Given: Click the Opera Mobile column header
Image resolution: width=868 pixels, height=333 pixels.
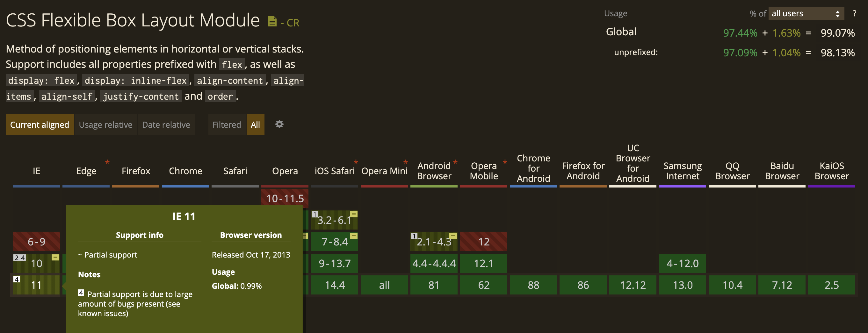Looking at the screenshot, I should (484, 171).
